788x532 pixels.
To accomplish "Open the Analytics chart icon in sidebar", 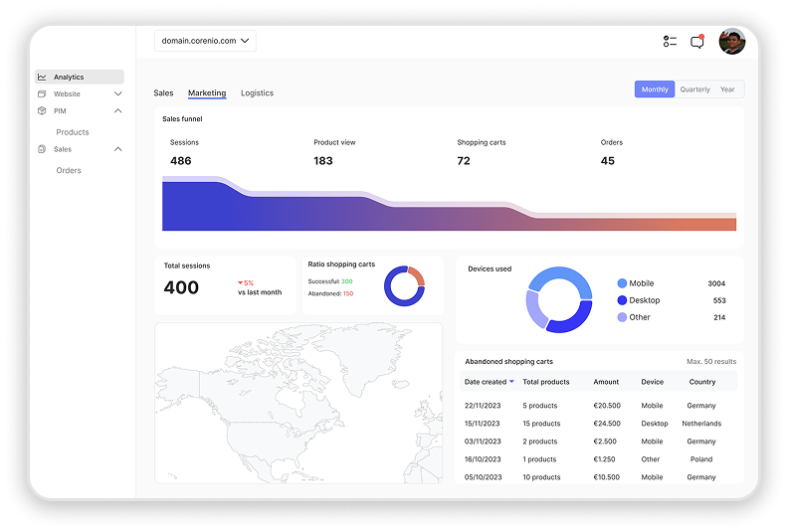I will [42, 77].
